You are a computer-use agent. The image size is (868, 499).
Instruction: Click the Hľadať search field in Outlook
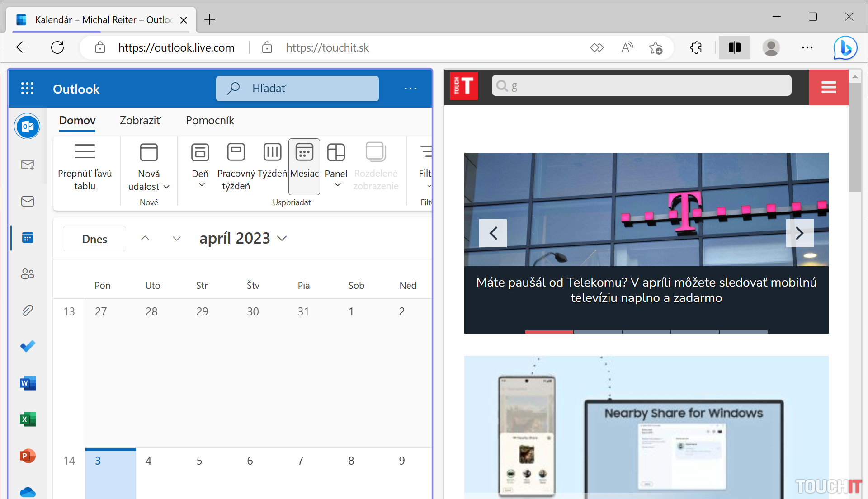click(297, 89)
